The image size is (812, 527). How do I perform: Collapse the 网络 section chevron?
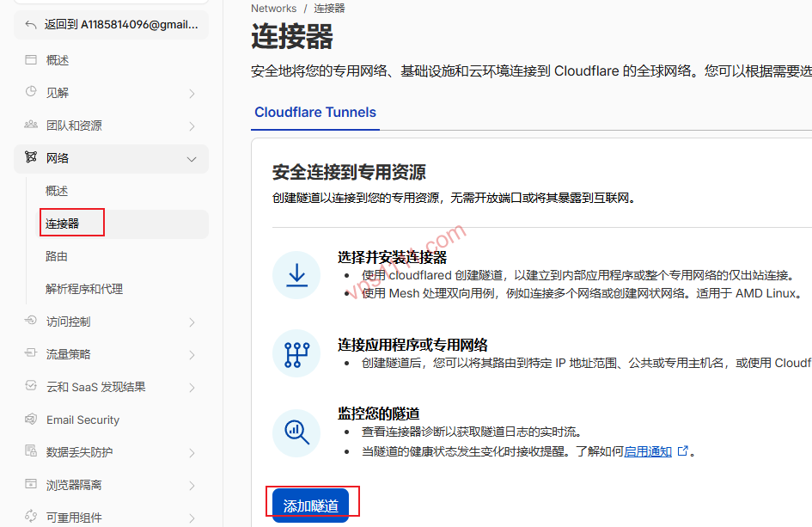coord(192,159)
